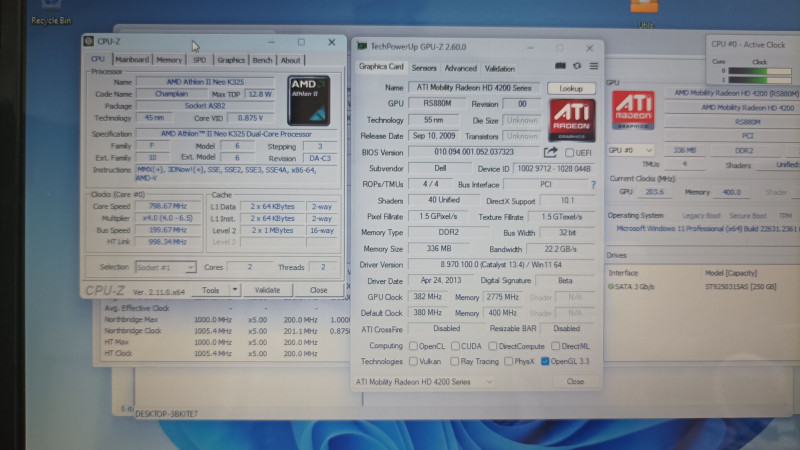Screen dimensions: 800x450
Task: Select the Advanced tab in GPU-Z
Action: (x=460, y=68)
